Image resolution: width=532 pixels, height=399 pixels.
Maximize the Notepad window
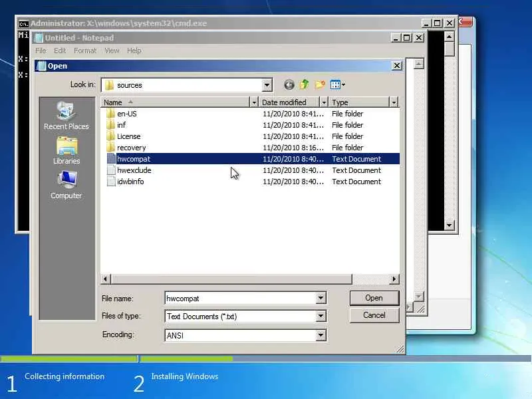pyautogui.click(x=406, y=38)
